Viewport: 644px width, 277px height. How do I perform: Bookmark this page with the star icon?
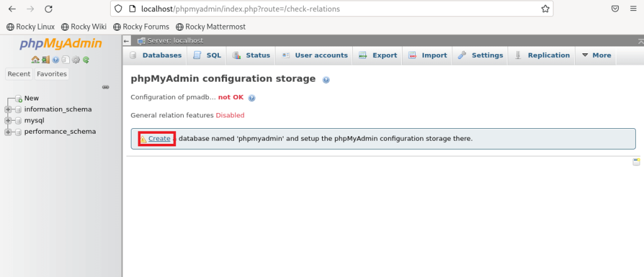click(545, 9)
